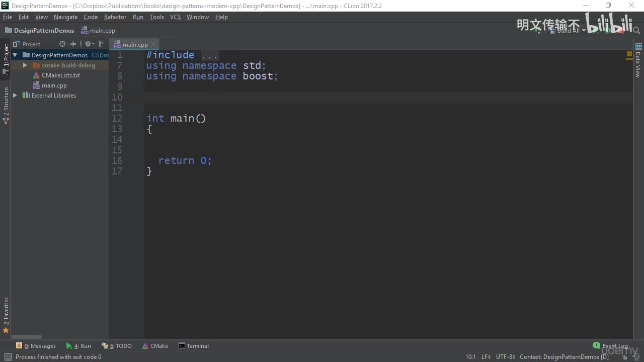Screen dimensions: 644x362
Task: Open the Data View side tab
Action: 638,60
